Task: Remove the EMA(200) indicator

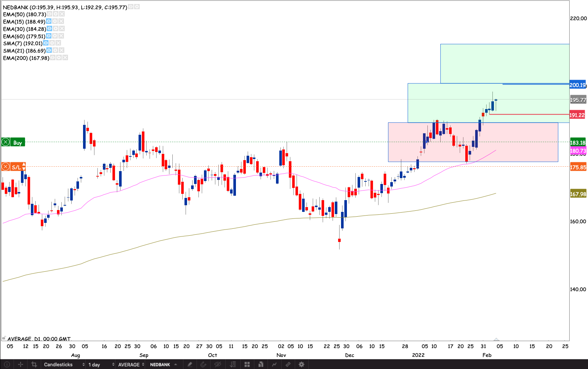Action: pyautogui.click(x=65, y=58)
